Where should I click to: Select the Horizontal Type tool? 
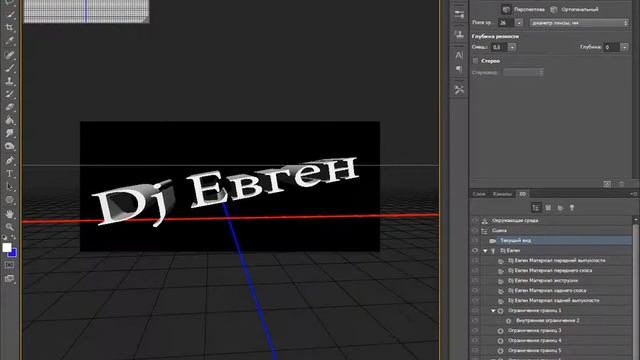9,173
